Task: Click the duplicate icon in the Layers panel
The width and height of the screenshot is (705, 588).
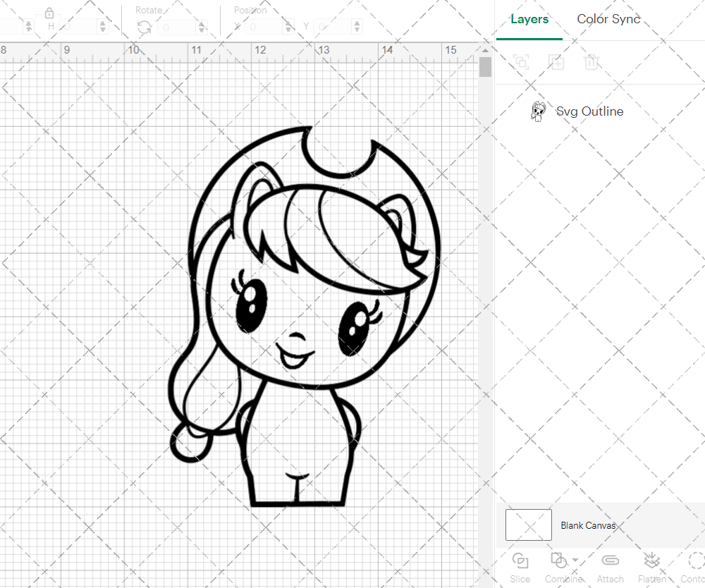Action: [x=557, y=62]
